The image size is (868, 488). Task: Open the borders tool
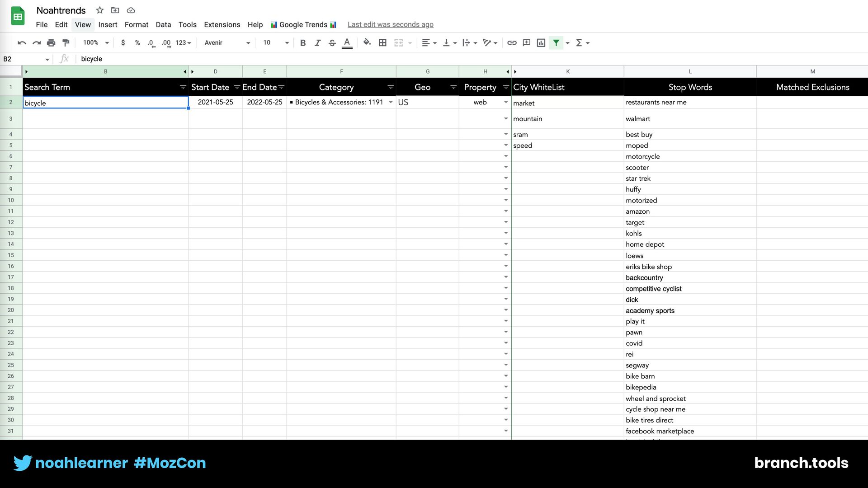382,43
